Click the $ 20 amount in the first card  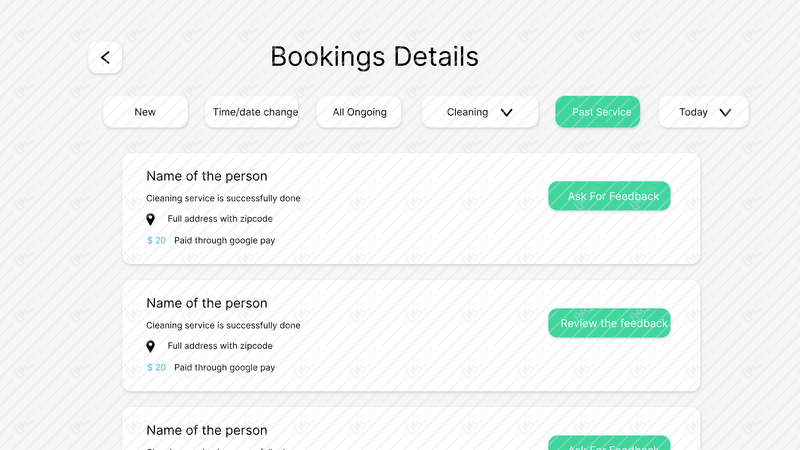[156, 240]
